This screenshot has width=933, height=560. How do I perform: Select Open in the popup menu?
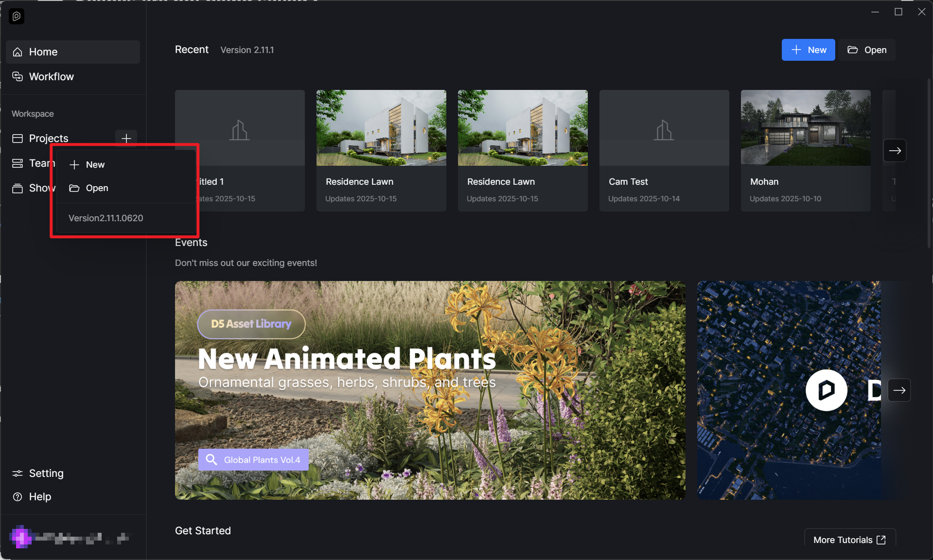click(x=97, y=188)
